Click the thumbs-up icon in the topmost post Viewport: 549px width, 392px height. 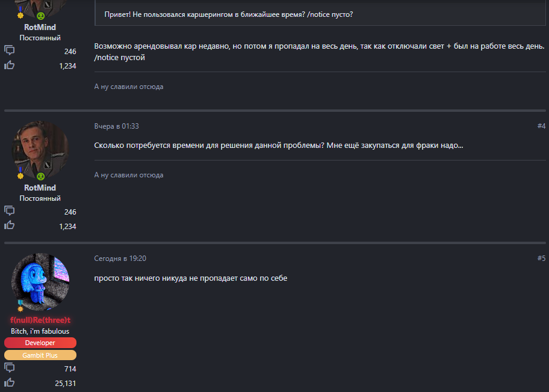[10, 65]
